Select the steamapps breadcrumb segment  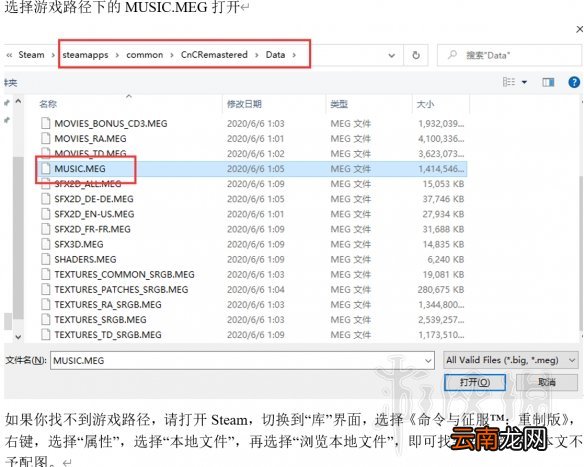tap(85, 55)
